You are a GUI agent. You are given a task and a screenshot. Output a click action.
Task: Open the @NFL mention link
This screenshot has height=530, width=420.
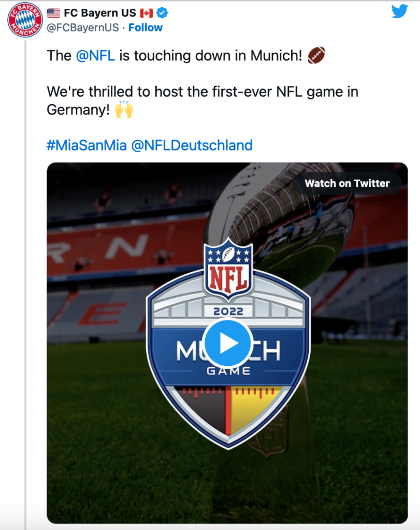[95, 56]
